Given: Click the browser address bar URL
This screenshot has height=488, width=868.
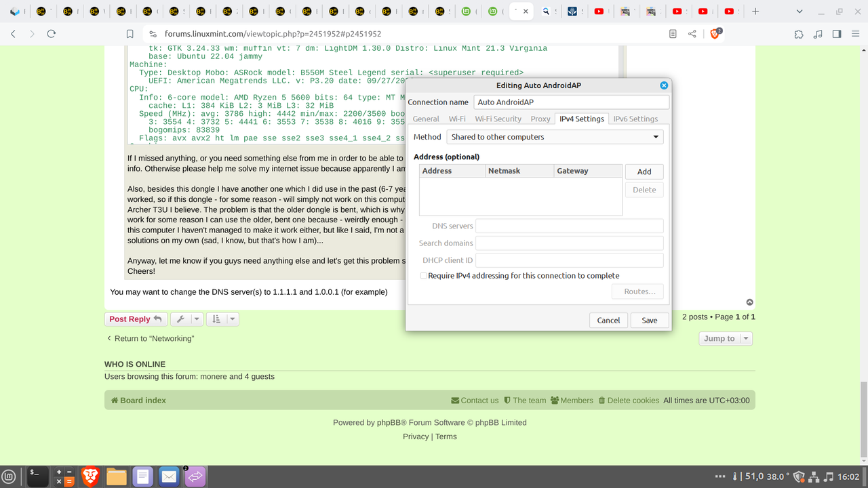Looking at the screenshot, I should pyautogui.click(x=273, y=34).
